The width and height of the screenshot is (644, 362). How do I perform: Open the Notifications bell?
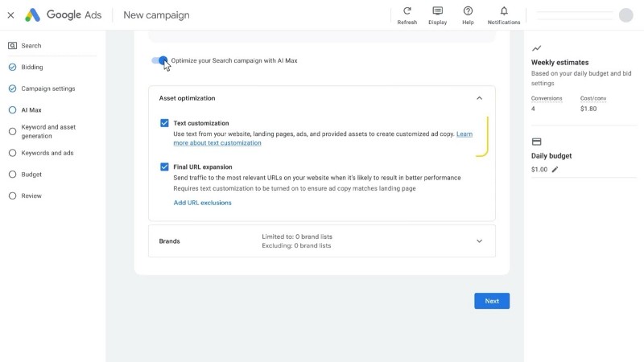click(504, 11)
